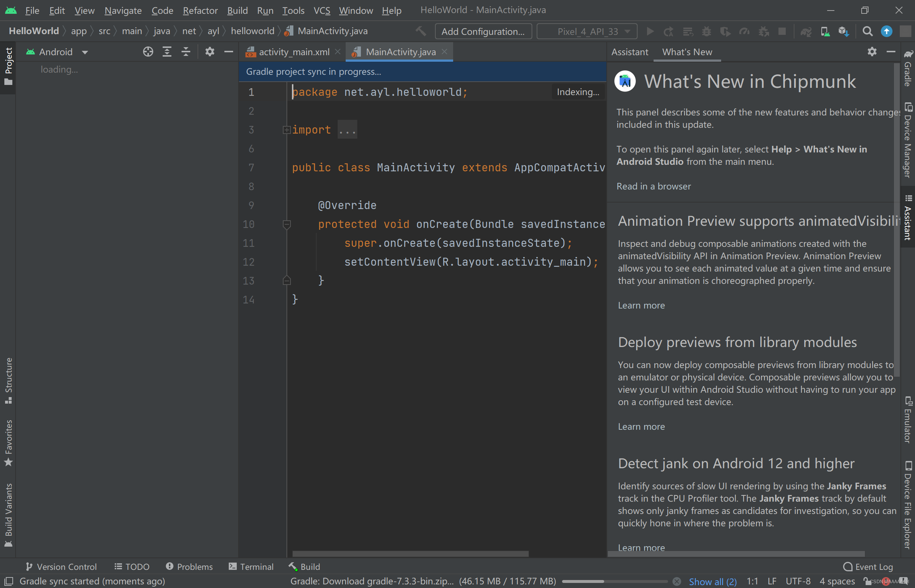Click Run app with Coverage icon

[x=725, y=31]
